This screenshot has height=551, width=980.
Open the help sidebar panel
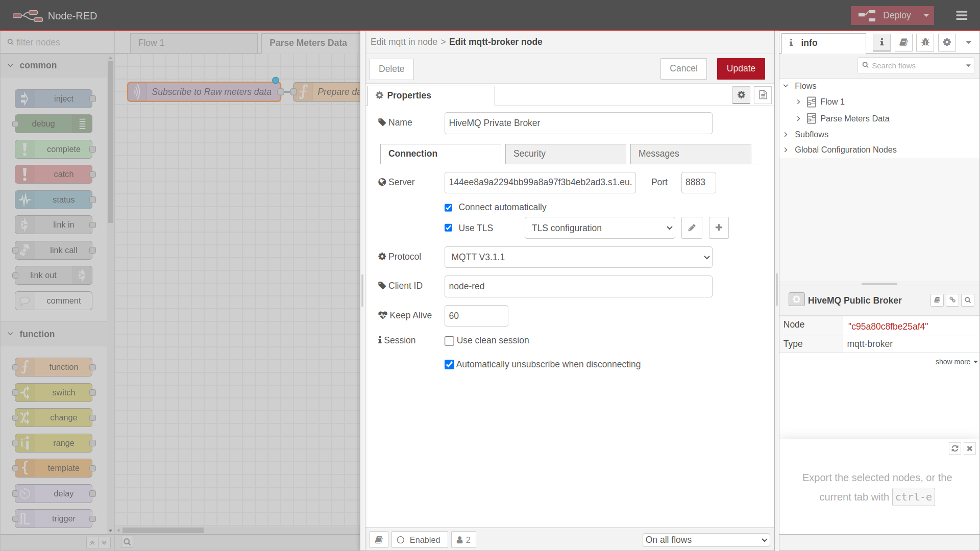click(903, 42)
